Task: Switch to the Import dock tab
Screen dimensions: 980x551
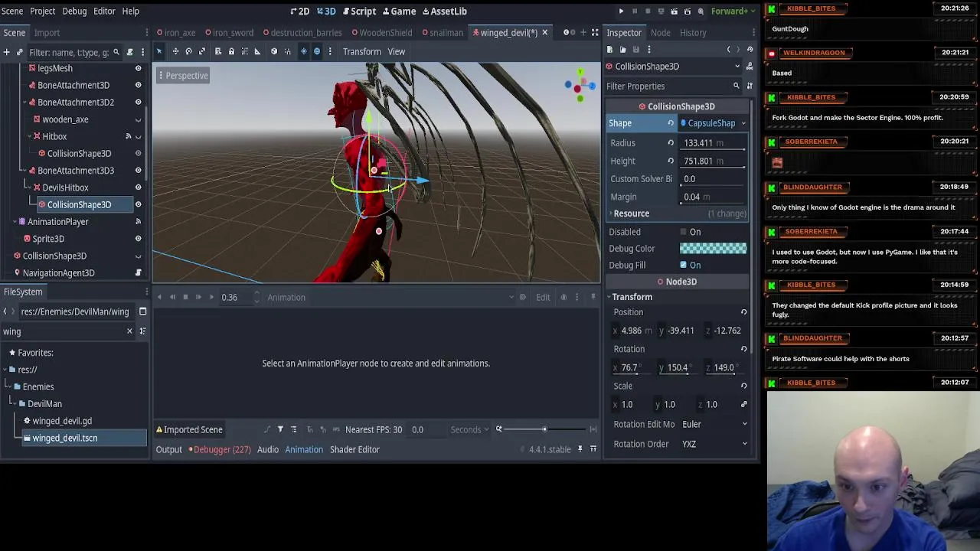Action: click(47, 33)
